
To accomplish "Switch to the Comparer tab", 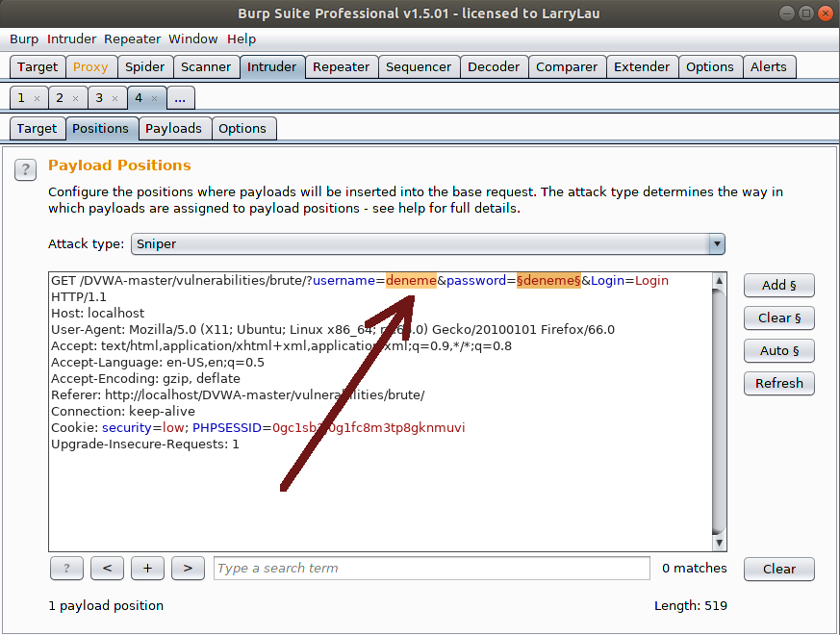I will click(x=567, y=67).
